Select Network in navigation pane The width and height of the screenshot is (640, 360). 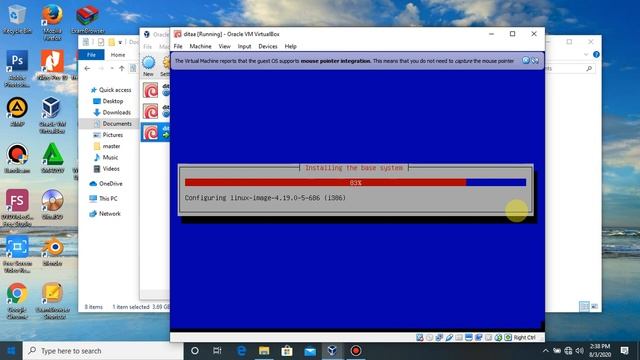(105, 213)
